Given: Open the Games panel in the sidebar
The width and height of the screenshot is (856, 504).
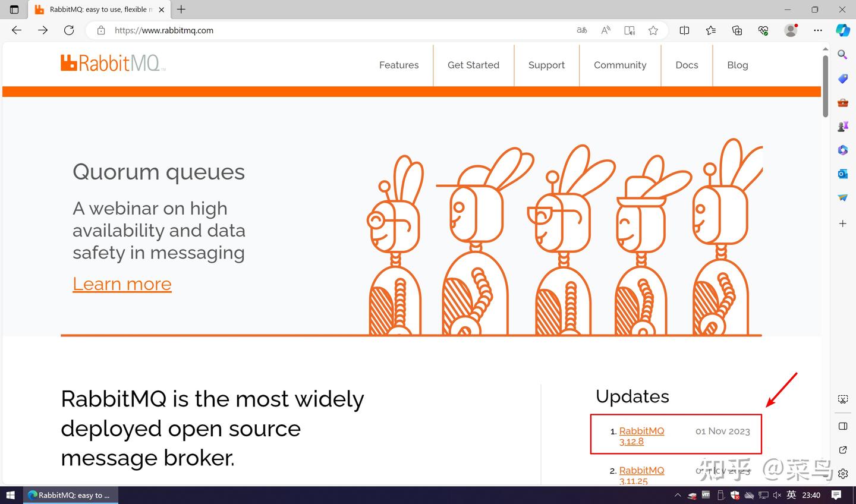Looking at the screenshot, I should click(842, 126).
